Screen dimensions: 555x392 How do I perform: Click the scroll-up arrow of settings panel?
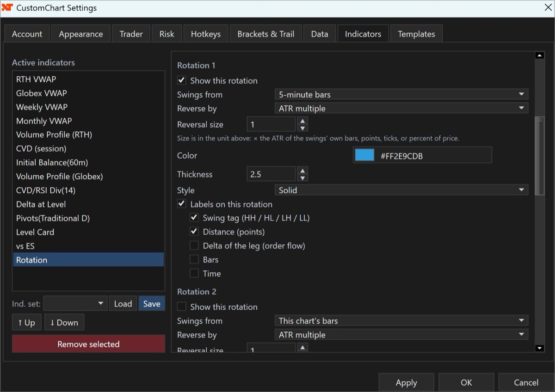(539, 55)
